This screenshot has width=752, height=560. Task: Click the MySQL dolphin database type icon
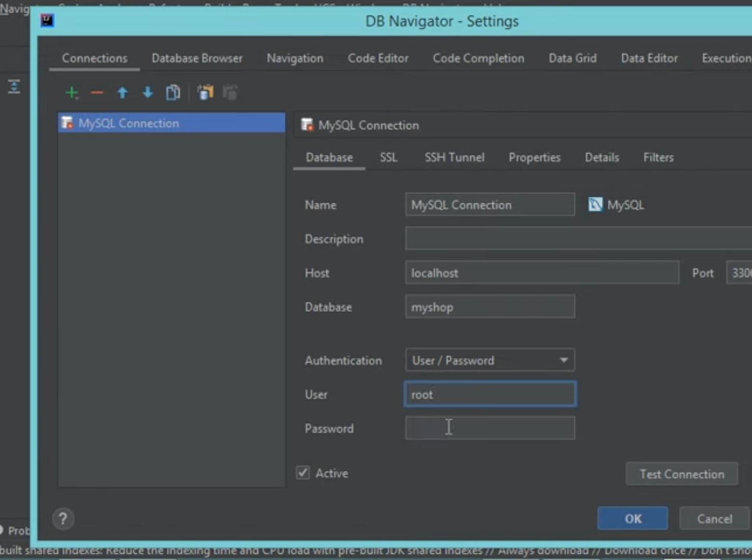point(595,204)
